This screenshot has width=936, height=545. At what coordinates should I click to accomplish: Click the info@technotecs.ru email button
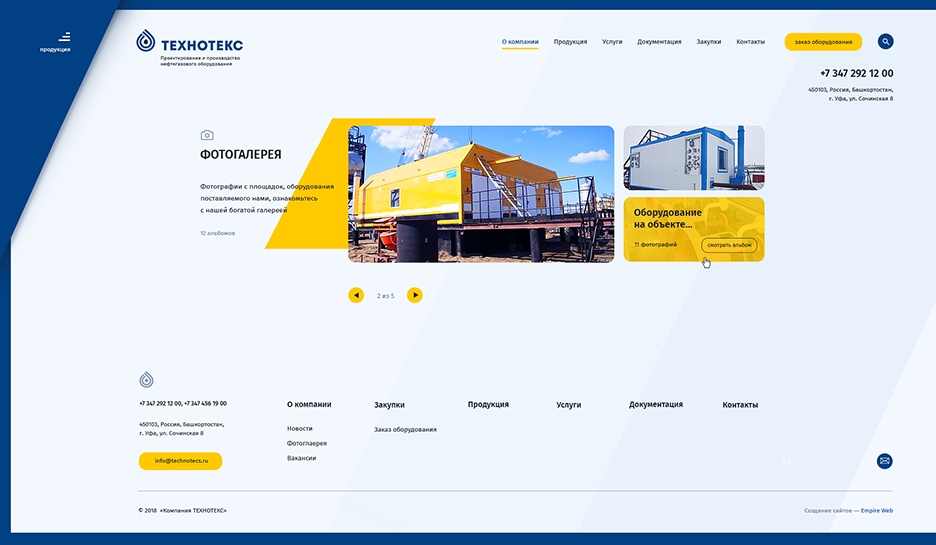tap(180, 461)
